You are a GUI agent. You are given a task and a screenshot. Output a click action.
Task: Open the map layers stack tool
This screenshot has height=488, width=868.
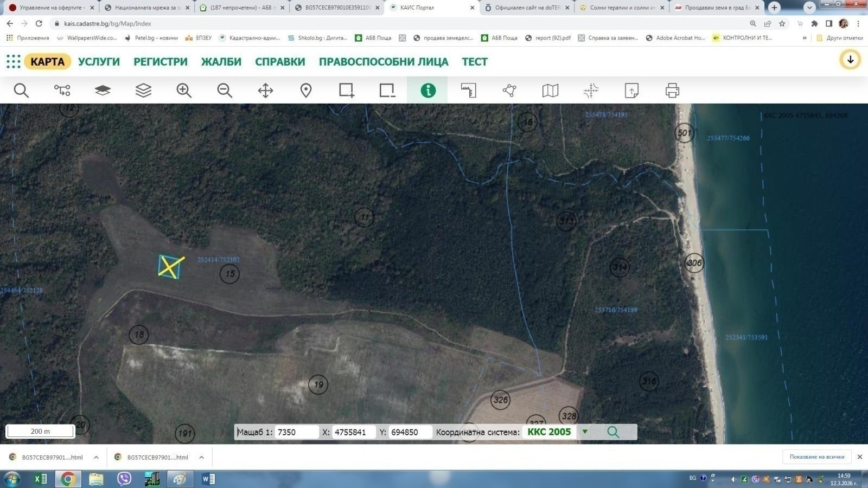point(143,91)
